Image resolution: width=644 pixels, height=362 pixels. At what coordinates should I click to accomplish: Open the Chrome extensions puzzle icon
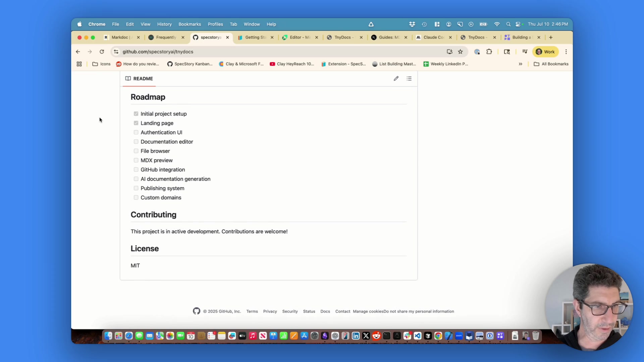489,52
